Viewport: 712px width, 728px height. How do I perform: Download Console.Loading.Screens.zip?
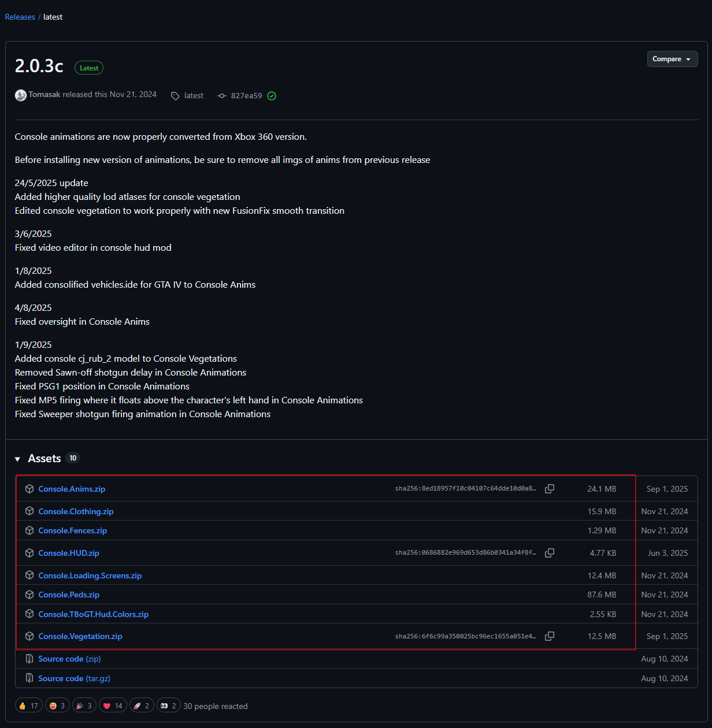[x=90, y=575]
